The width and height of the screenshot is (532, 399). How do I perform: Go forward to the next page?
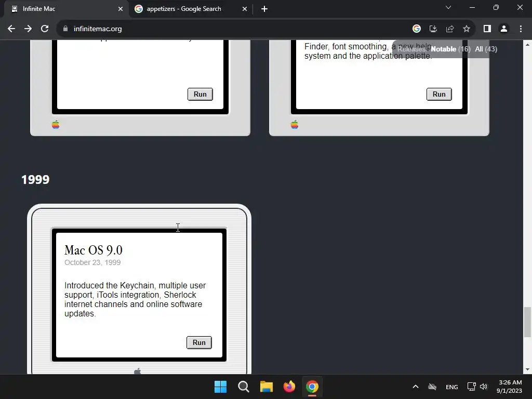pos(28,29)
